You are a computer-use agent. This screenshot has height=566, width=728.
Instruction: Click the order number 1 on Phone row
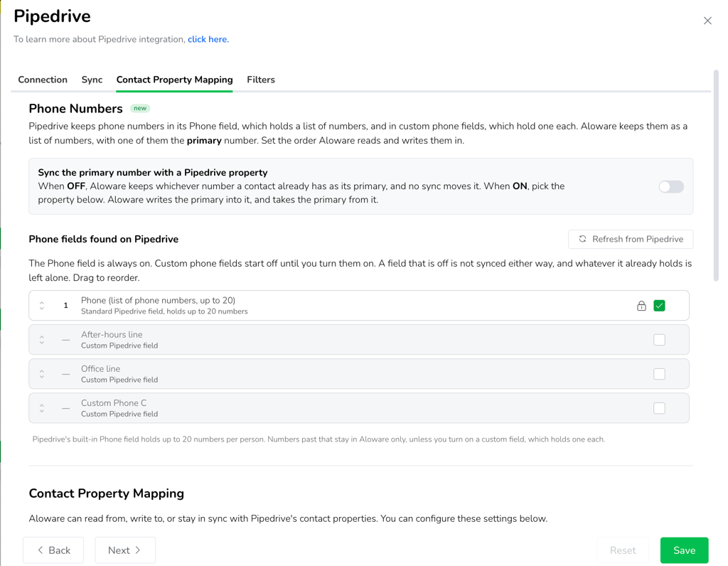coord(65,306)
